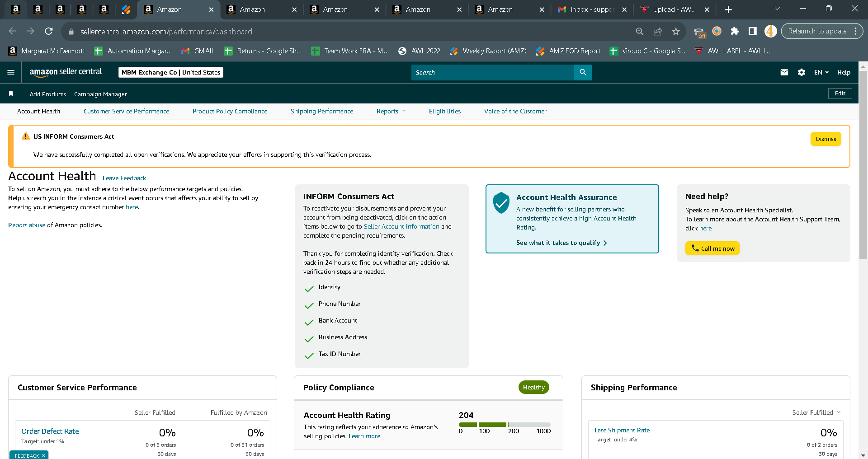The width and height of the screenshot is (868, 459).
Task: Click the extension icon labeled Off
Action: (x=699, y=33)
